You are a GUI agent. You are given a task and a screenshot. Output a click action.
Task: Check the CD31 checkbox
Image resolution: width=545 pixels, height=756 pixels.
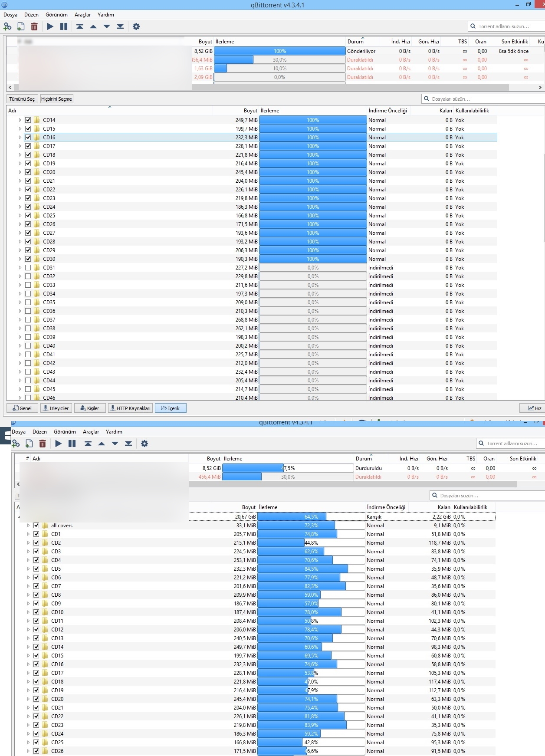point(28,268)
